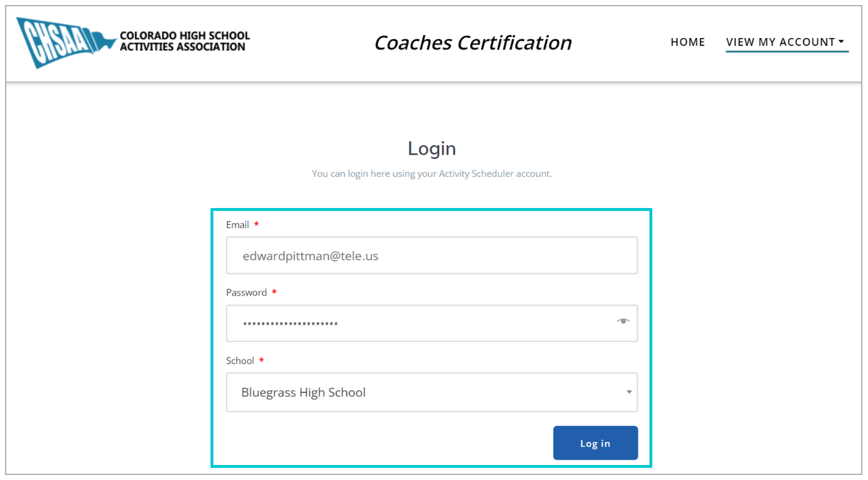868x480 pixels.
Task: Click the Activity Scheduler account hint text
Action: coord(431,173)
